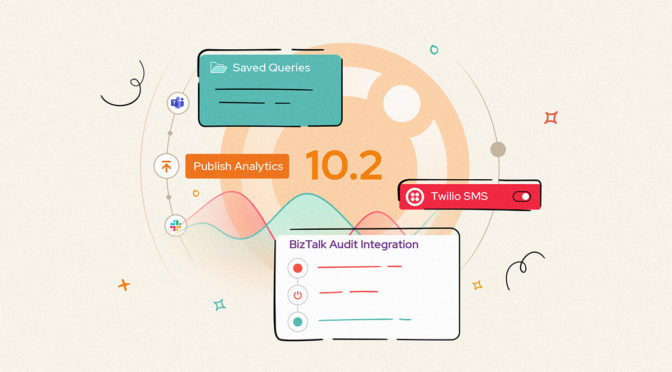Click the 10.2 version number

click(344, 165)
